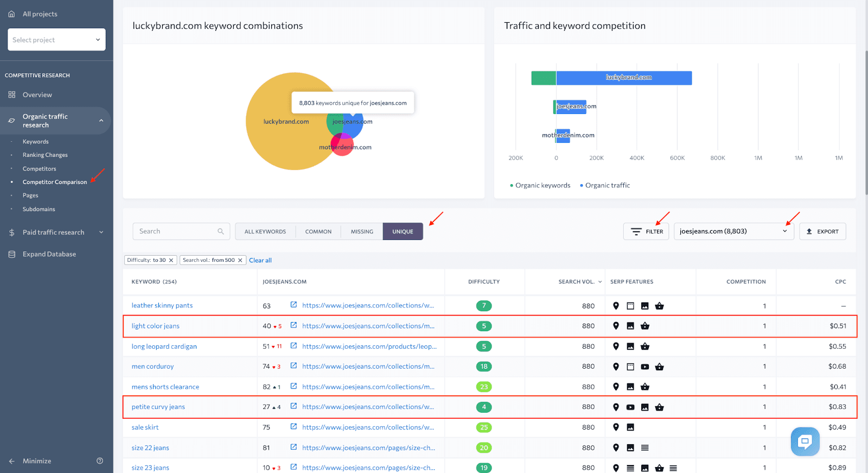Click difficulty badge 23 for mens shorts clearance
This screenshot has height=473, width=868.
pos(484,387)
